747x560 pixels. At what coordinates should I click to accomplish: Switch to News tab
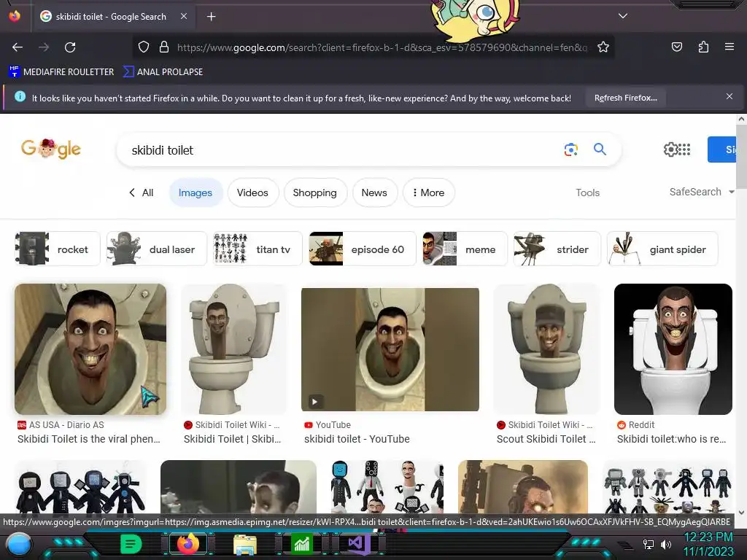coord(374,192)
